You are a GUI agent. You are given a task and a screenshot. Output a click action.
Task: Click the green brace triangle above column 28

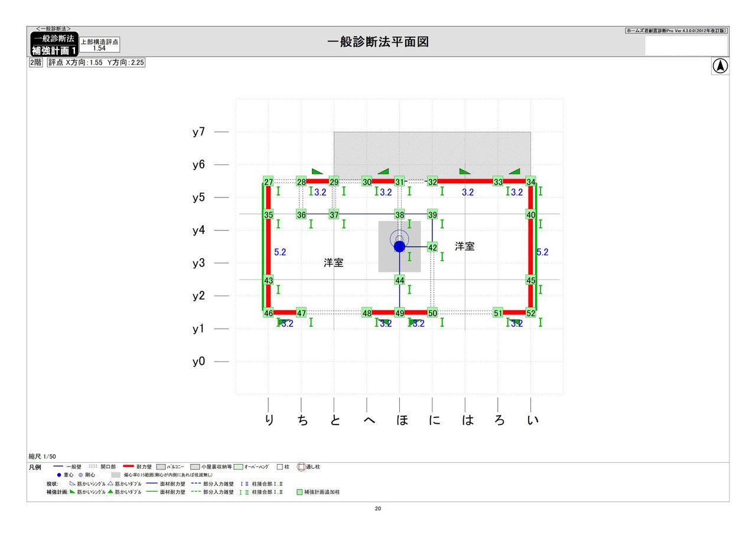tap(317, 171)
